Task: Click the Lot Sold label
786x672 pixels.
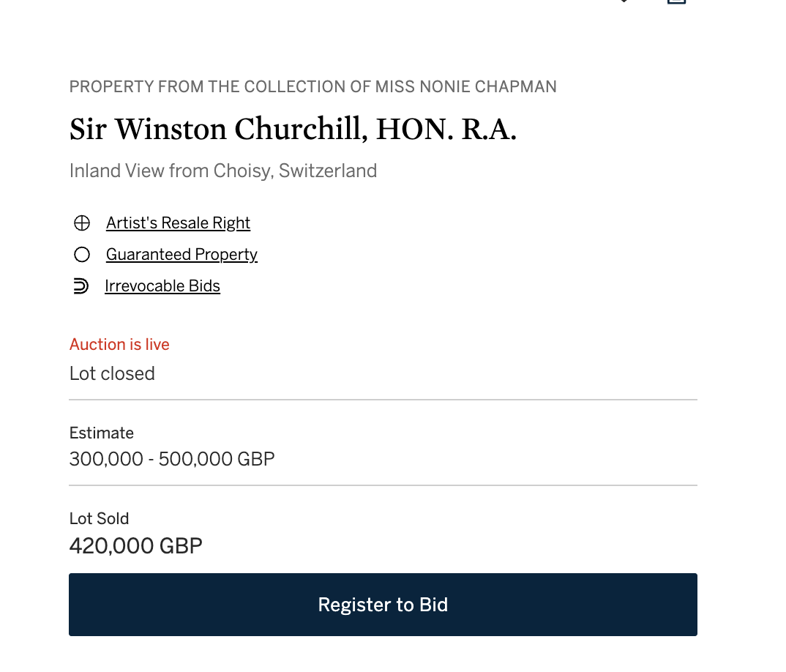Action: 100,518
